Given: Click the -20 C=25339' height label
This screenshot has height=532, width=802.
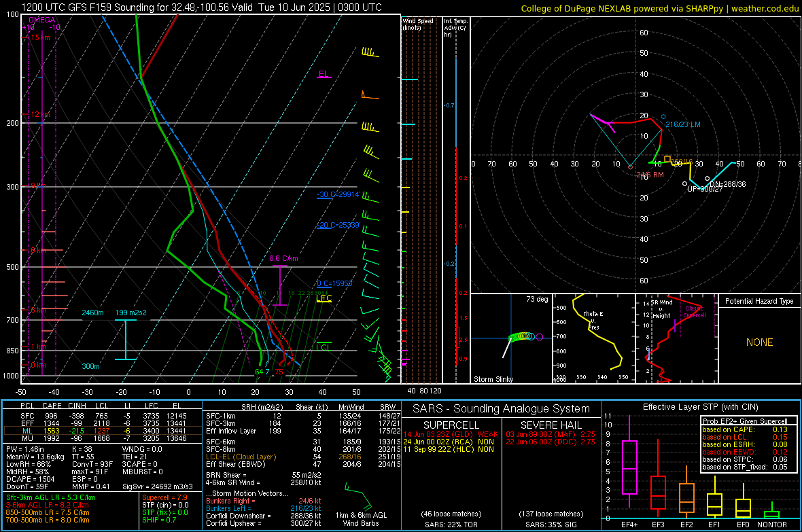Looking at the screenshot, I should (x=338, y=225).
